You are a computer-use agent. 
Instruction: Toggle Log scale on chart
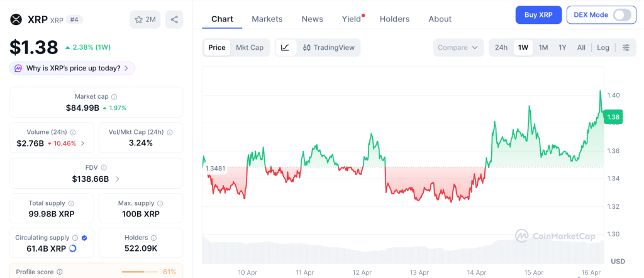click(x=603, y=47)
